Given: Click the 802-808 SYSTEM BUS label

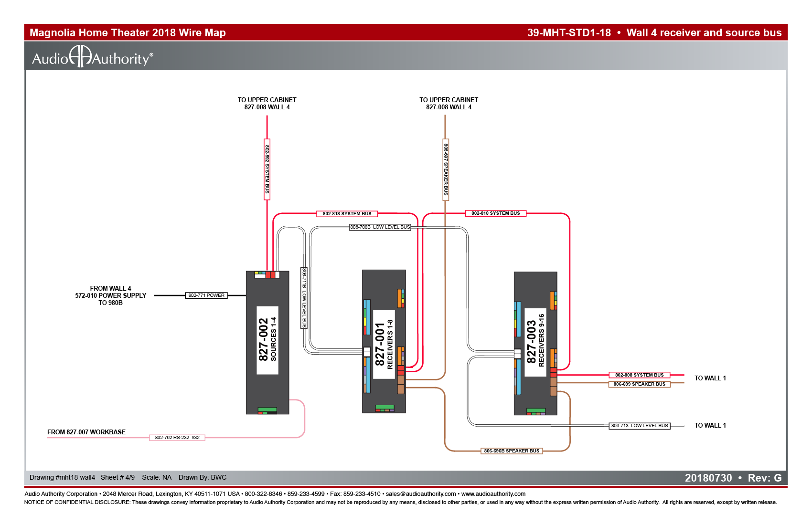Looking at the screenshot, I should pyautogui.click(x=639, y=375).
